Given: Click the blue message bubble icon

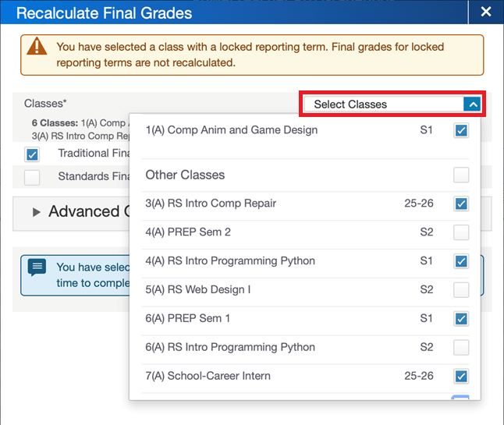Looking at the screenshot, I should (x=37, y=268).
